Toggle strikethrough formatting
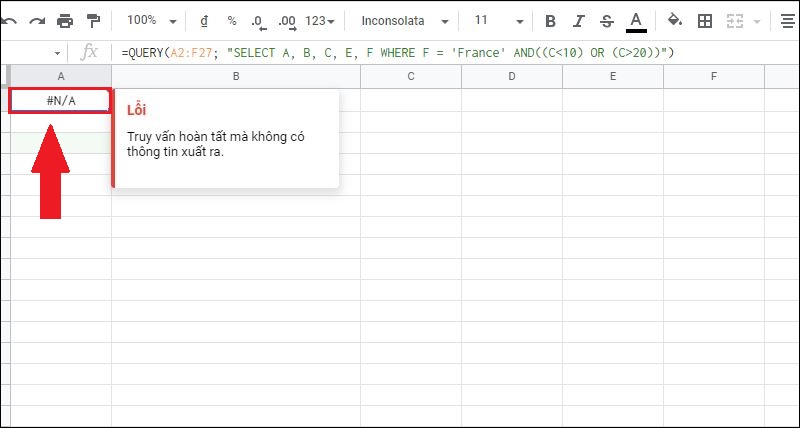This screenshot has height=428, width=800. tap(606, 20)
